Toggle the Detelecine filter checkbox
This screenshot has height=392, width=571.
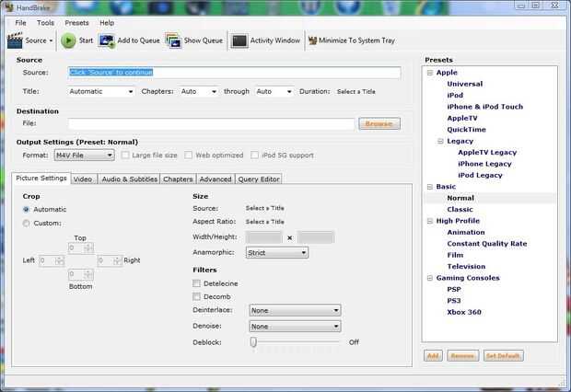[x=197, y=283]
